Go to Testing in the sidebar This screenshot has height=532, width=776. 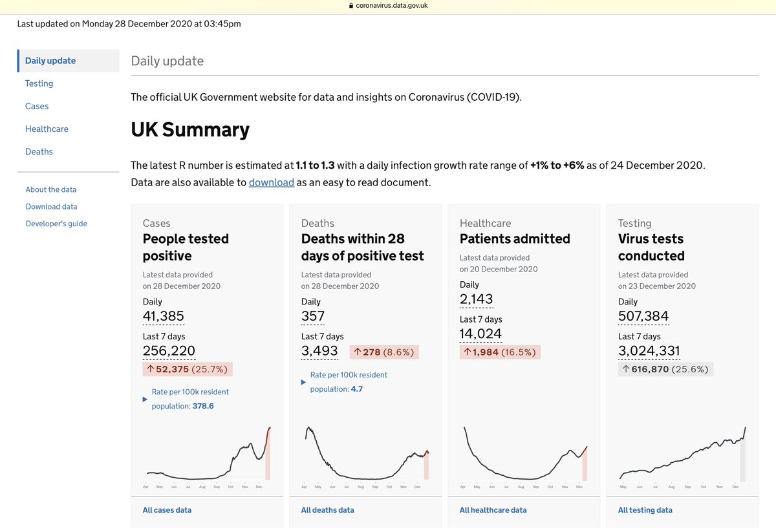pyautogui.click(x=39, y=83)
